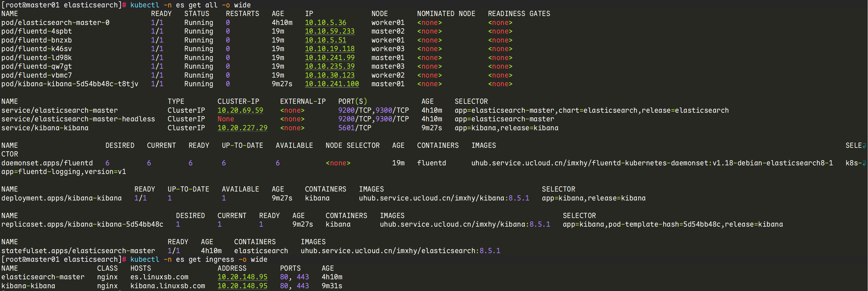Image resolution: width=868 pixels, height=291 pixels.
Task: Click the underlined address 10.10.241.99
Action: point(329,58)
